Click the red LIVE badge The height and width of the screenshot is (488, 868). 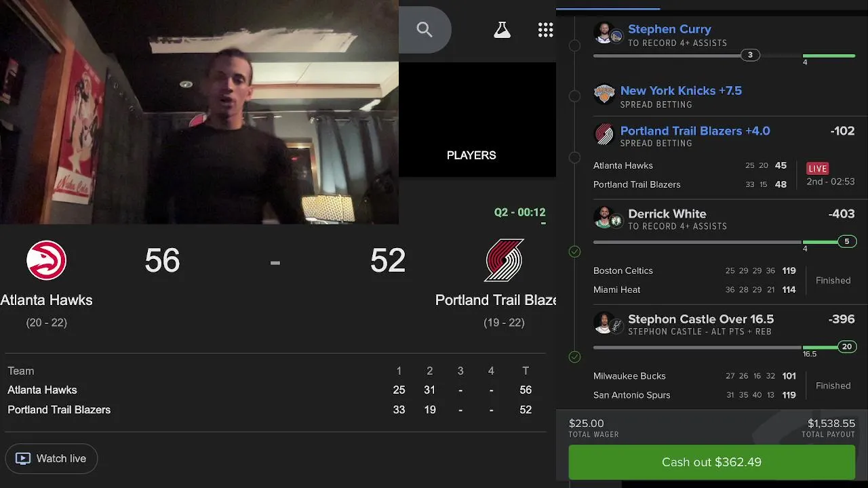pyautogui.click(x=818, y=169)
